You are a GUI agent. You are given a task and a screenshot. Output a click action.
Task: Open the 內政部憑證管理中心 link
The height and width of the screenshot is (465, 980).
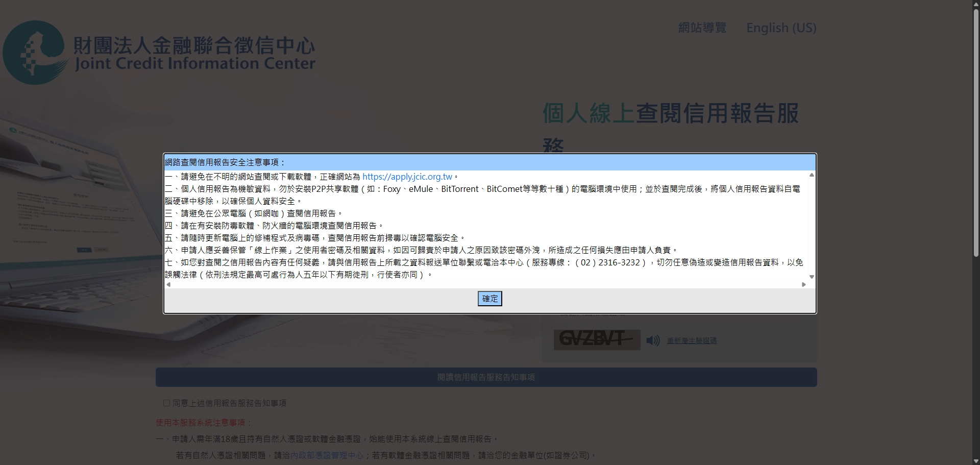click(327, 455)
